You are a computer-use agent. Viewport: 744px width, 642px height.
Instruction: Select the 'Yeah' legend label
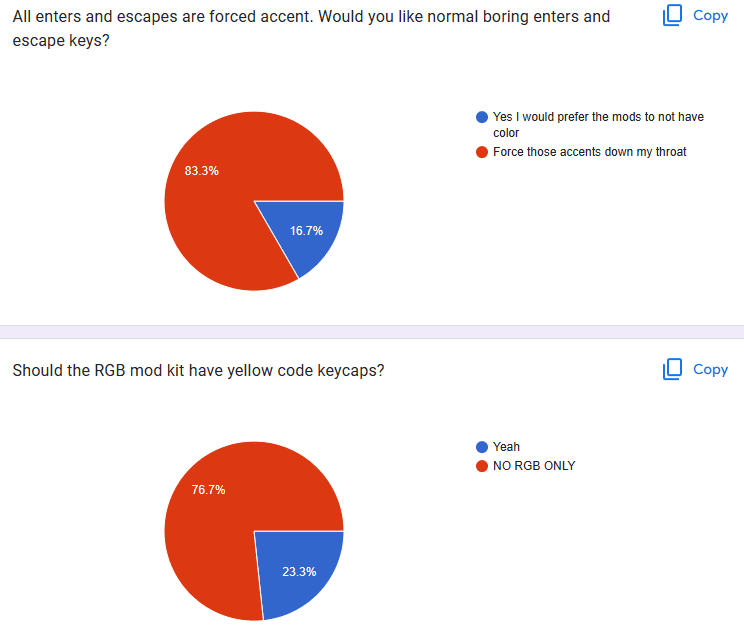point(506,447)
